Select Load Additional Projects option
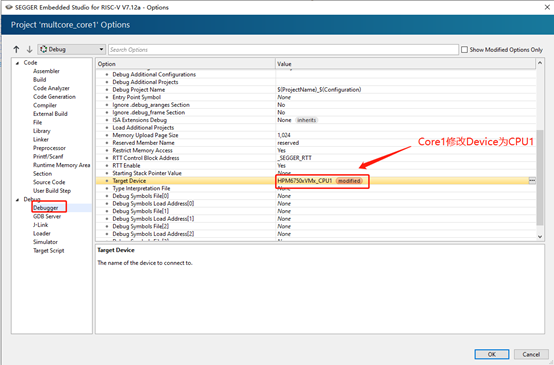The height and width of the screenshot is (365, 554). (x=143, y=128)
